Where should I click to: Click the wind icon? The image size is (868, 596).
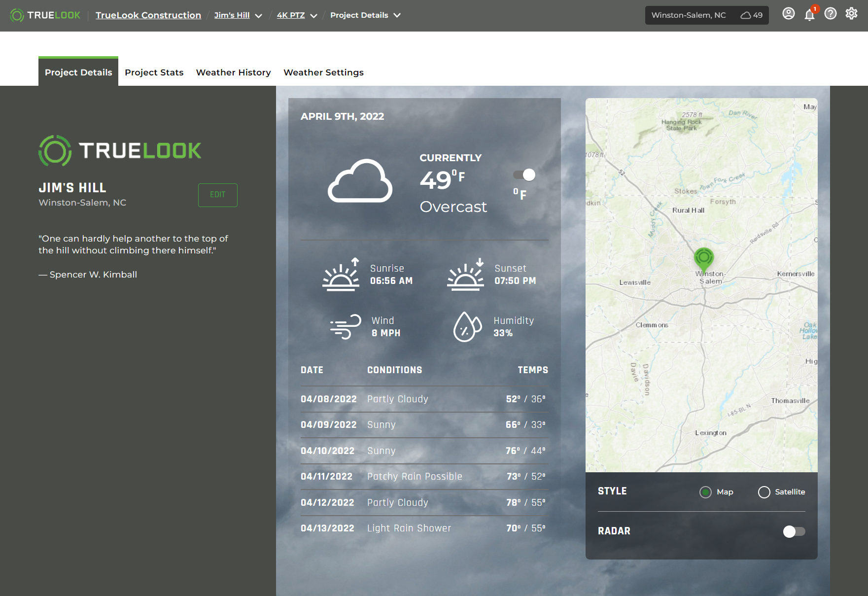pyautogui.click(x=346, y=326)
